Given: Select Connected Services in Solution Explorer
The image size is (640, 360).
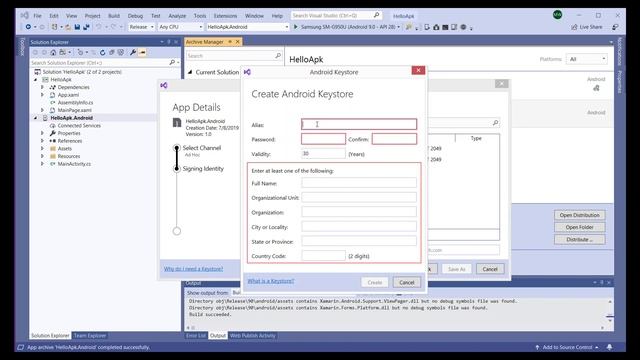Looking at the screenshot, I should tap(79, 125).
